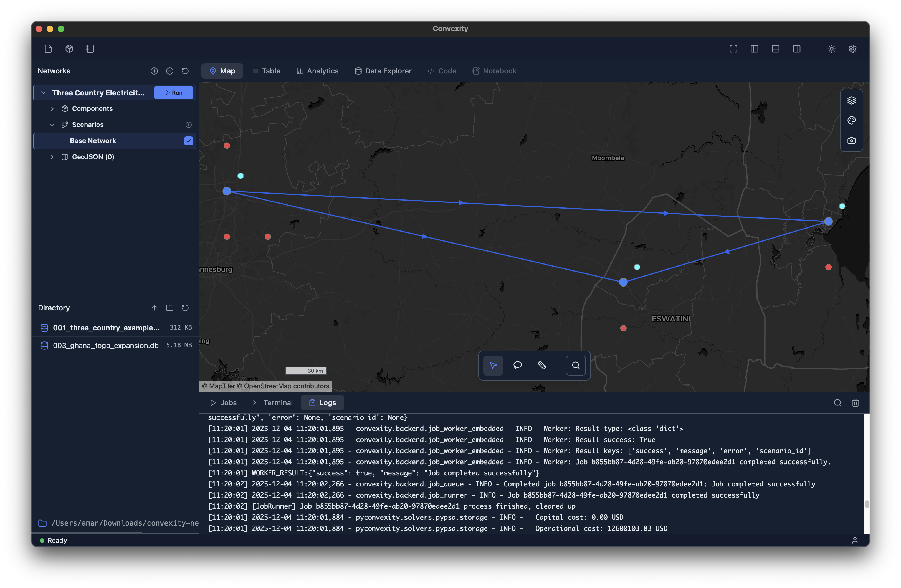Open the Terminal tab

(273, 403)
